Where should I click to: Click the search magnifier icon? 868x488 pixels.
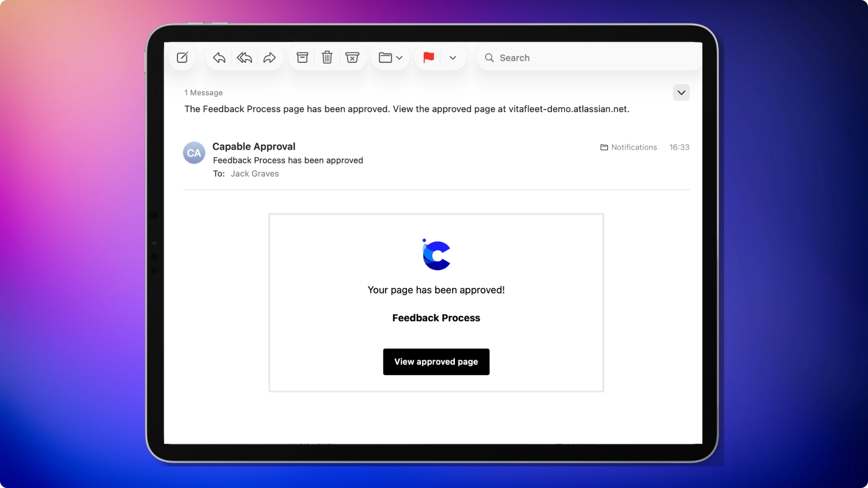click(x=489, y=58)
